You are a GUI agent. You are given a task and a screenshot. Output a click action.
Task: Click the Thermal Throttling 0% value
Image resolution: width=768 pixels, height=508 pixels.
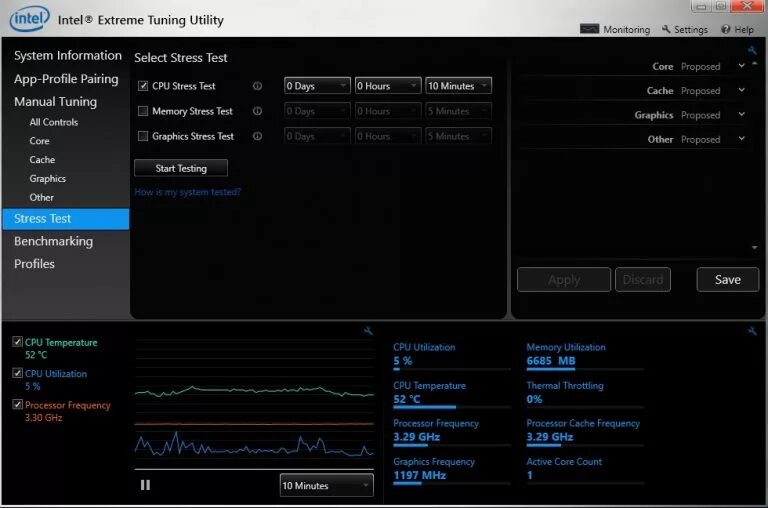(x=534, y=399)
